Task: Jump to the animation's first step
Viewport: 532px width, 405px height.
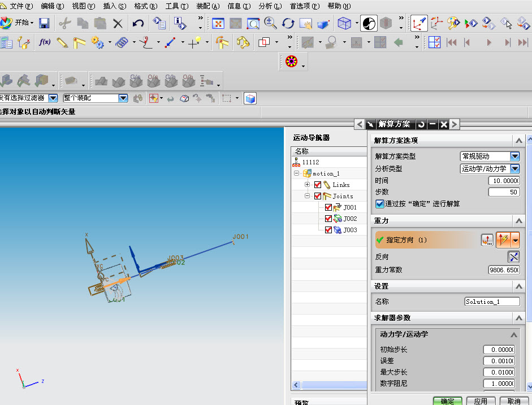Action: [452, 43]
